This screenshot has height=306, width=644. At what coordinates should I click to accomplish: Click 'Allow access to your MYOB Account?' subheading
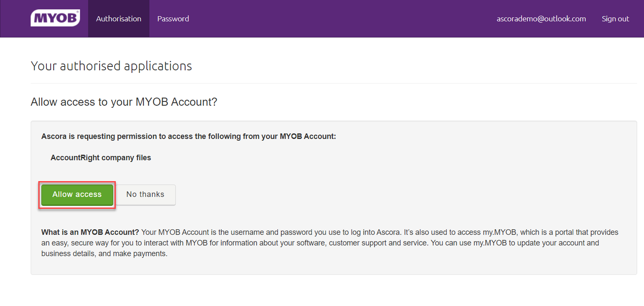[x=124, y=102]
